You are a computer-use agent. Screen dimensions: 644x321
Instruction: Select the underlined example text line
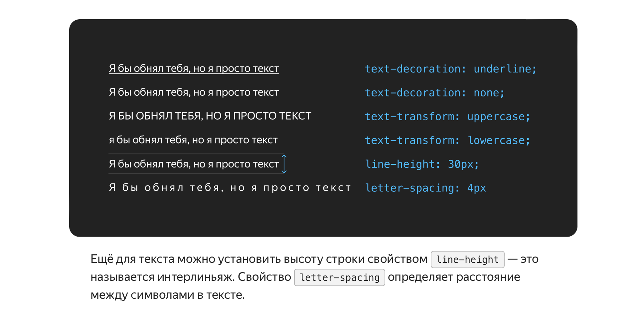[194, 68]
